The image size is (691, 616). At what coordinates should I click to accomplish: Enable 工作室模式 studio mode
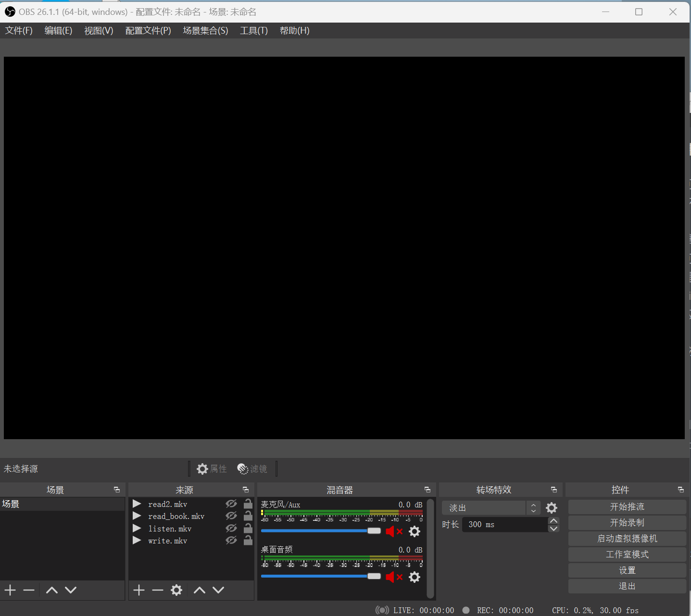point(627,554)
